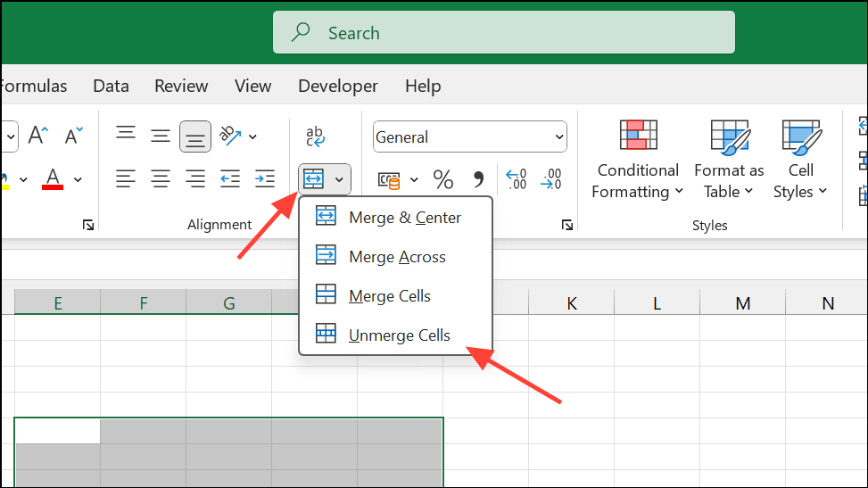Click Decrease Decimal icon

[551, 179]
